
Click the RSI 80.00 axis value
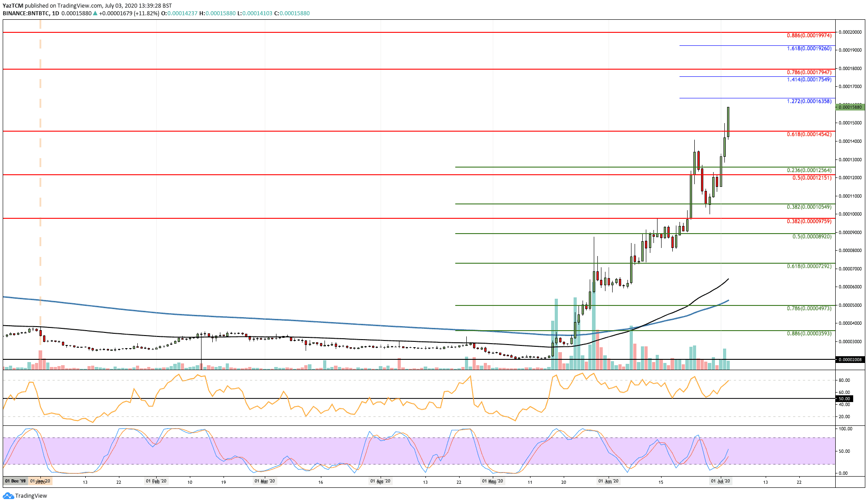click(844, 380)
